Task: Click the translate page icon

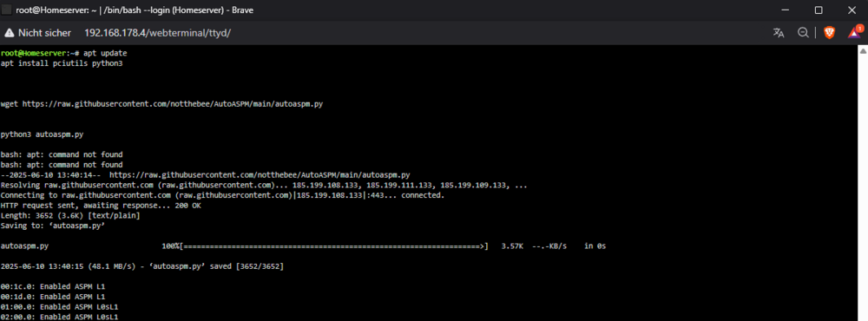Action: 779,33
